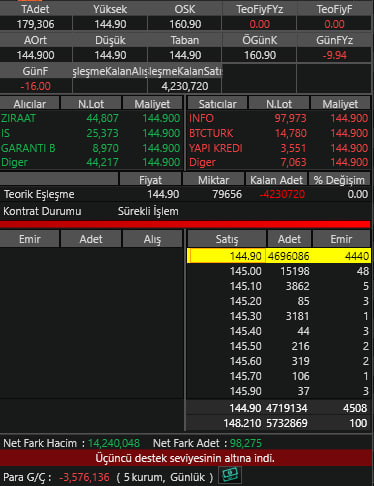The width and height of the screenshot is (374, 486).
Task: Select the BTCTURK seller row
Action: tap(279, 133)
